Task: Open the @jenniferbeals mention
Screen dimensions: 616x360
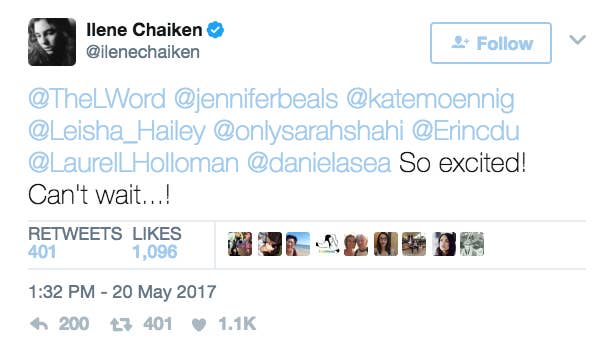Action: point(256,99)
